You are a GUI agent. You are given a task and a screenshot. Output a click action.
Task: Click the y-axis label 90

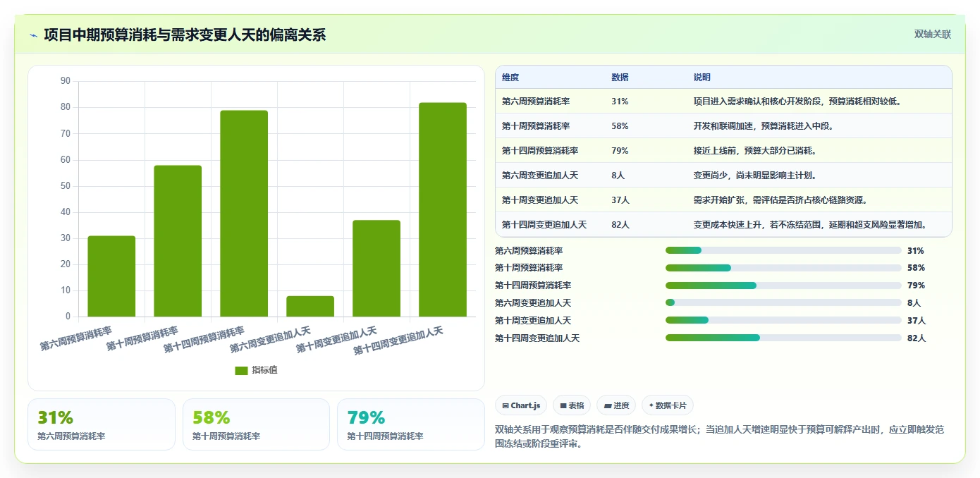[66, 81]
